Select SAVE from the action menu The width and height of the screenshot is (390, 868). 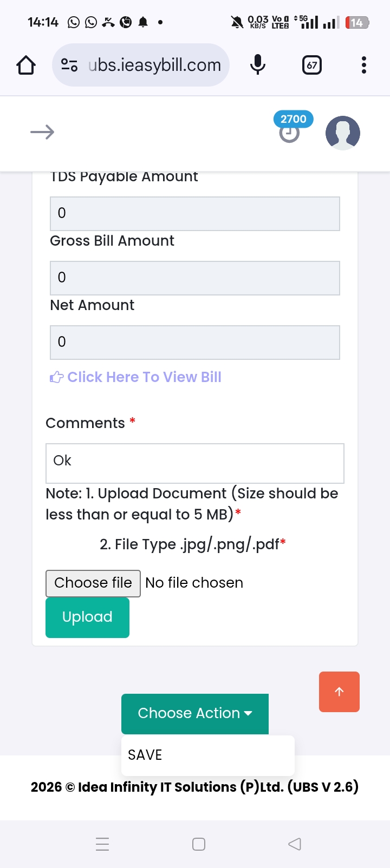click(x=145, y=755)
